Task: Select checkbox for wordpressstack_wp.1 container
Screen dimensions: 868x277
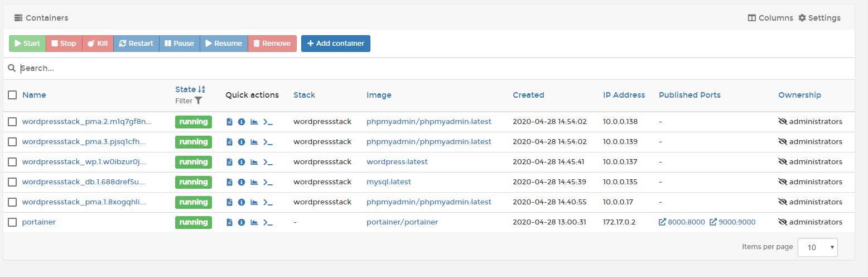Action: click(x=12, y=162)
